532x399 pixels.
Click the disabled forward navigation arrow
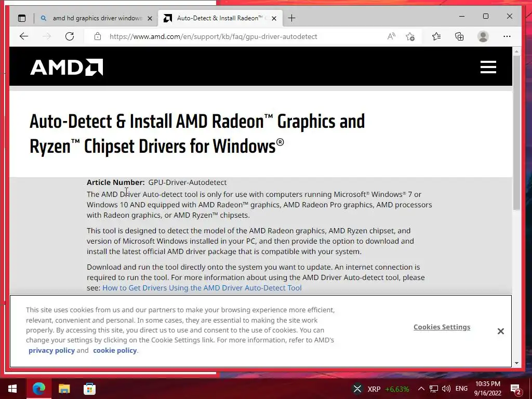click(47, 36)
